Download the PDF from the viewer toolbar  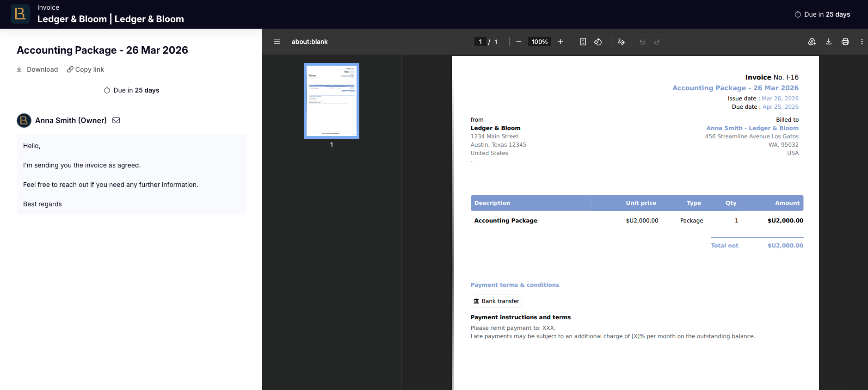829,42
